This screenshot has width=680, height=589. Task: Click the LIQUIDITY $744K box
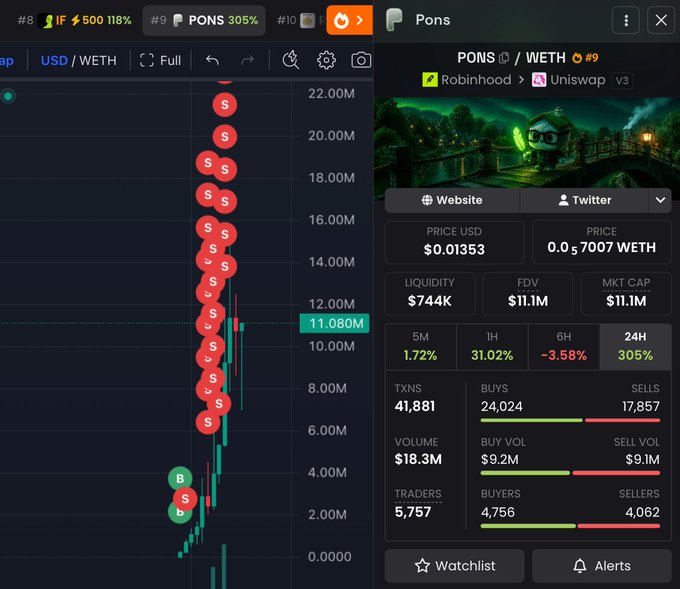click(x=430, y=294)
